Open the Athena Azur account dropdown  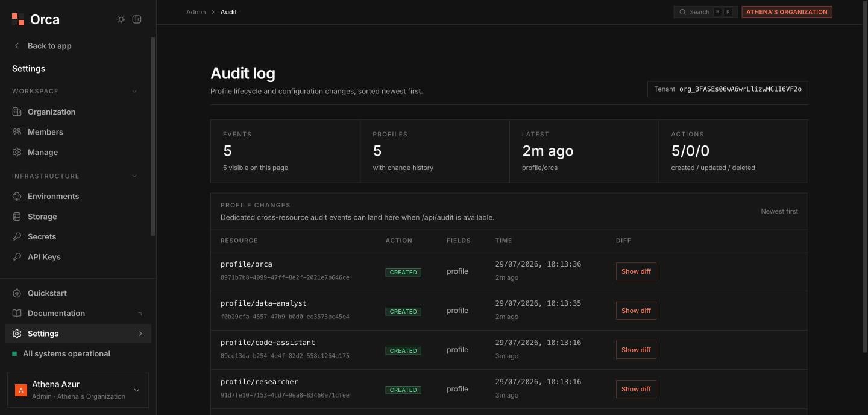78,390
